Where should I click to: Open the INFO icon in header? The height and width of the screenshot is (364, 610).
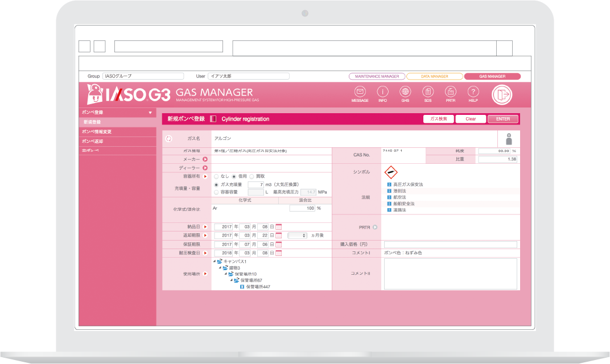point(382,92)
